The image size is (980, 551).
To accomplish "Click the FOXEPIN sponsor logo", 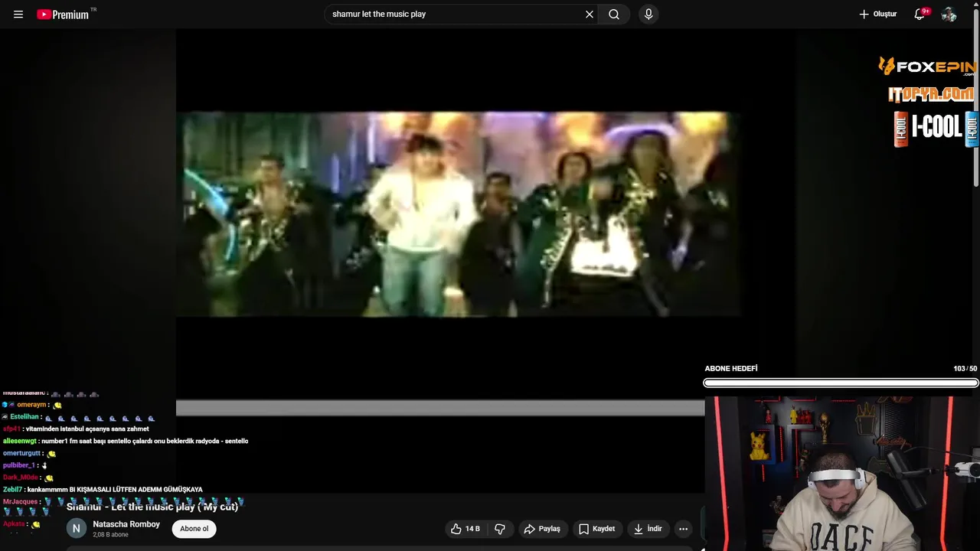I will click(x=927, y=67).
